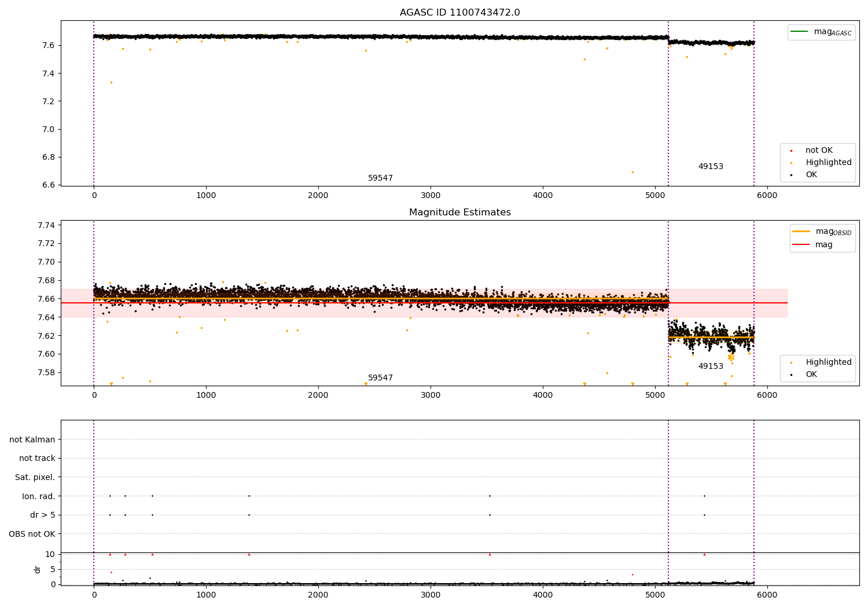
Task: Click the '59547' annotation in the top plot
Action: point(380,178)
